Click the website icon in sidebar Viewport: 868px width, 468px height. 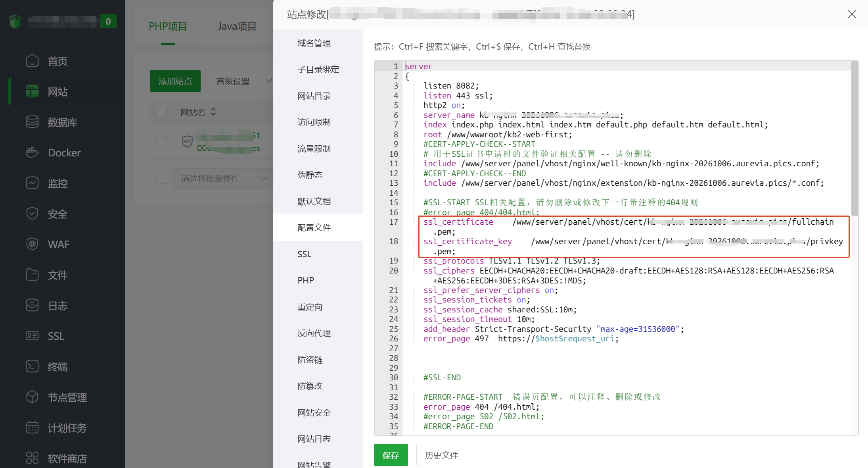(x=32, y=92)
